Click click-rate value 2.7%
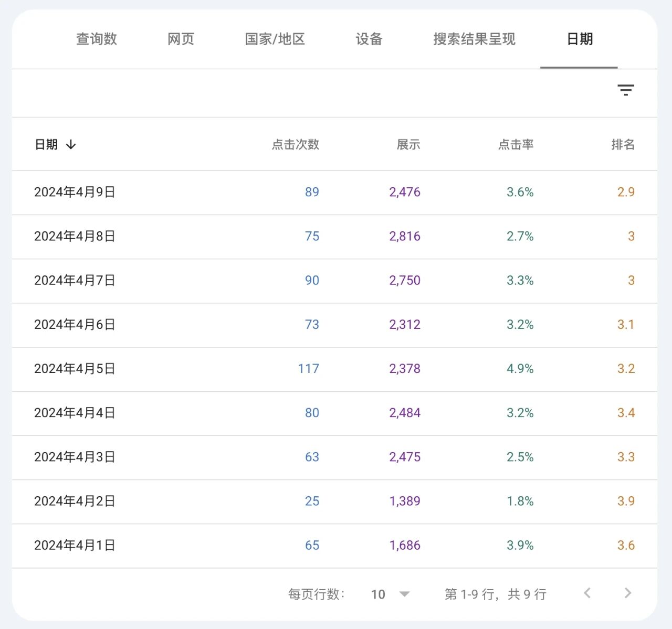The width and height of the screenshot is (672, 629). [x=520, y=237]
